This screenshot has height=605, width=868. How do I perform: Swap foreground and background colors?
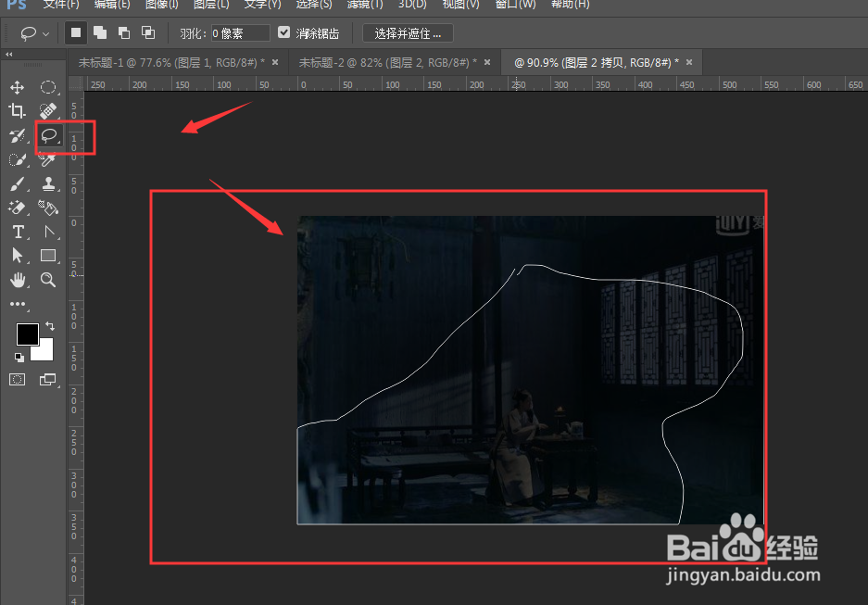click(50, 326)
